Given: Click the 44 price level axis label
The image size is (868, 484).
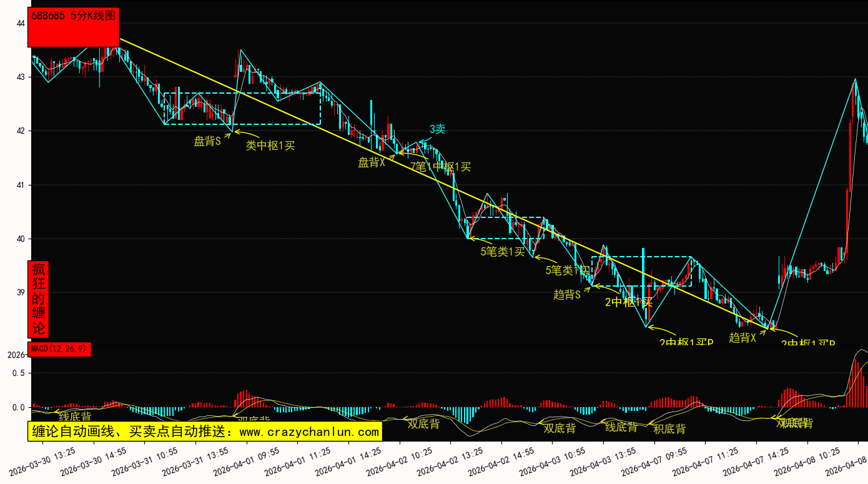Looking at the screenshot, I should click(21, 23).
